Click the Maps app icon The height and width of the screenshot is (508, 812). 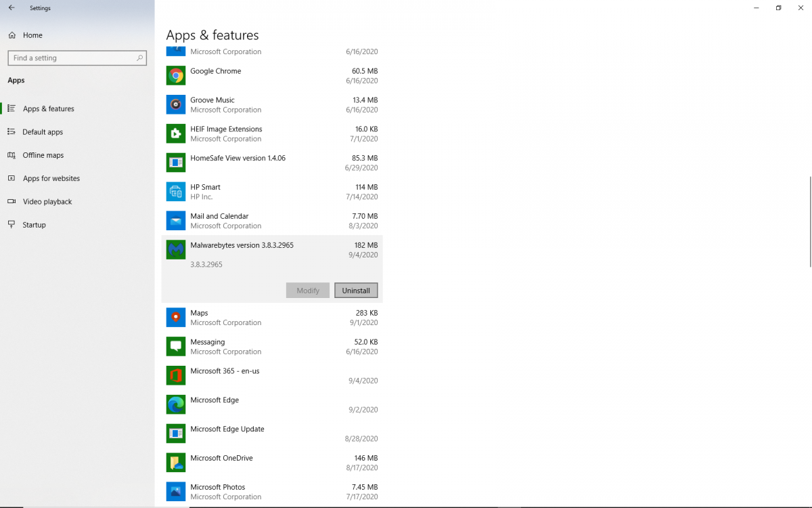(176, 318)
